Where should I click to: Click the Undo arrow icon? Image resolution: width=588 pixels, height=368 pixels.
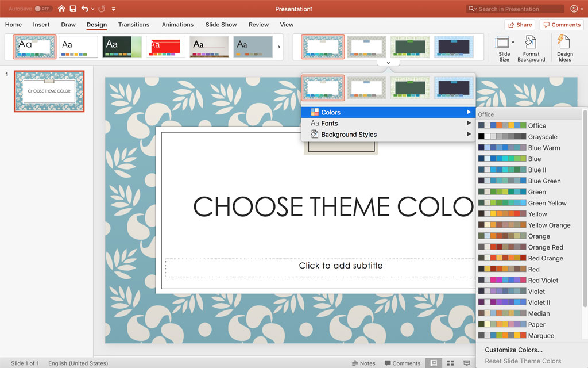tap(84, 9)
